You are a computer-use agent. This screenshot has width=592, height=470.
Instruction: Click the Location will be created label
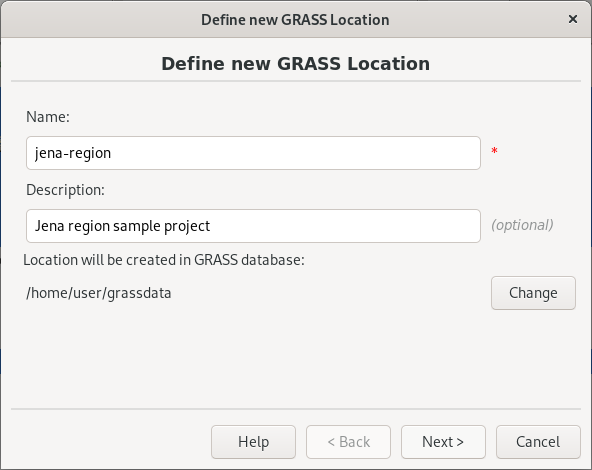(x=164, y=260)
